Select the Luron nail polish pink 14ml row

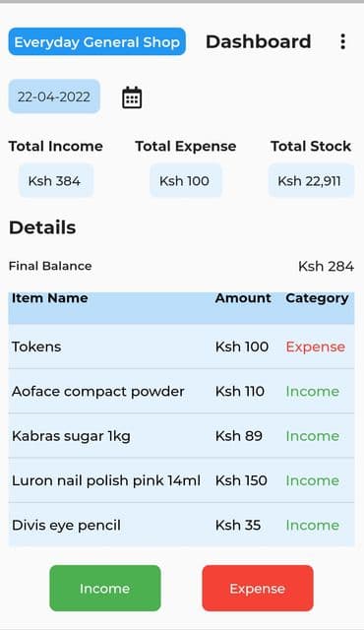(181, 480)
